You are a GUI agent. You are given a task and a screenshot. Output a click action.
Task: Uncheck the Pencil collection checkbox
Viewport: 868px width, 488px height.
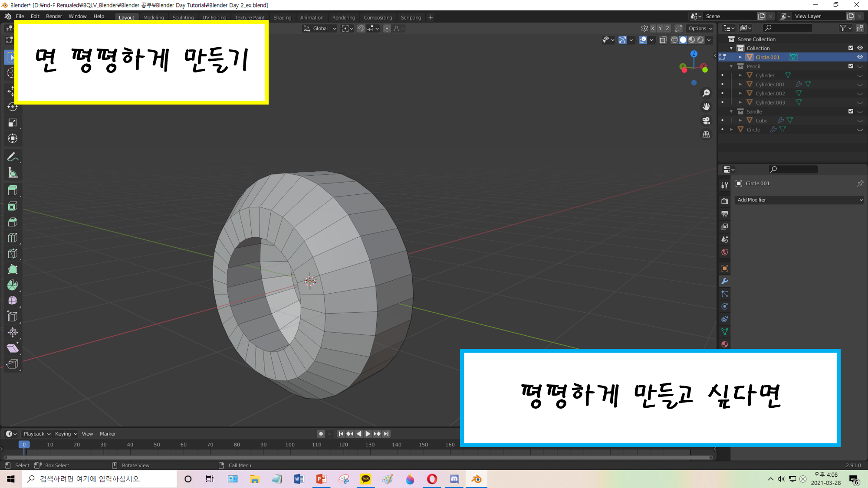coord(851,66)
